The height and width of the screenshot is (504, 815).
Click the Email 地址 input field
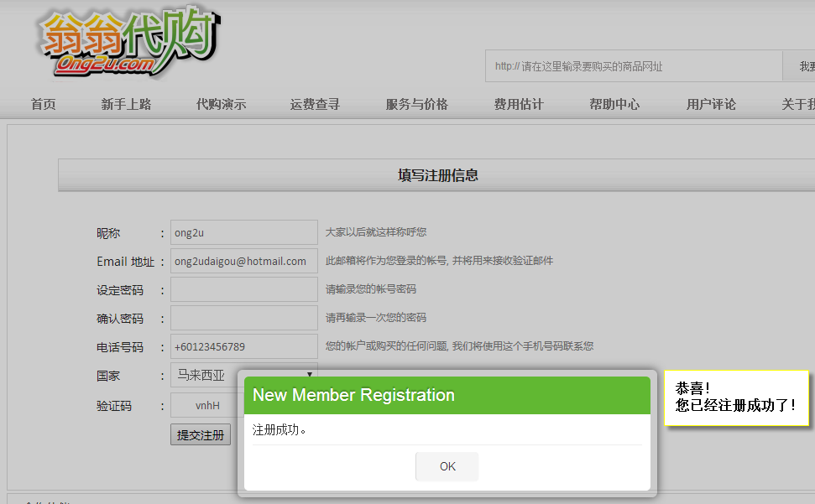tap(243, 261)
